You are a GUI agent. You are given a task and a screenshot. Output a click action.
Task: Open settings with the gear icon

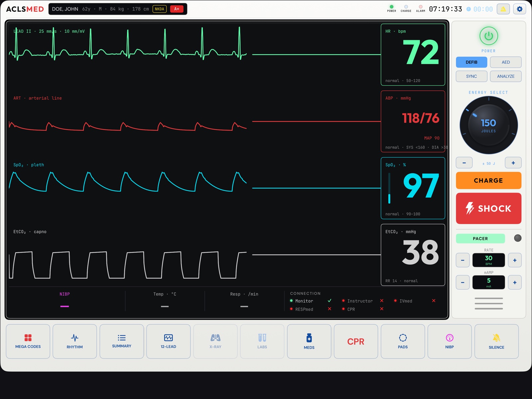[x=520, y=9]
